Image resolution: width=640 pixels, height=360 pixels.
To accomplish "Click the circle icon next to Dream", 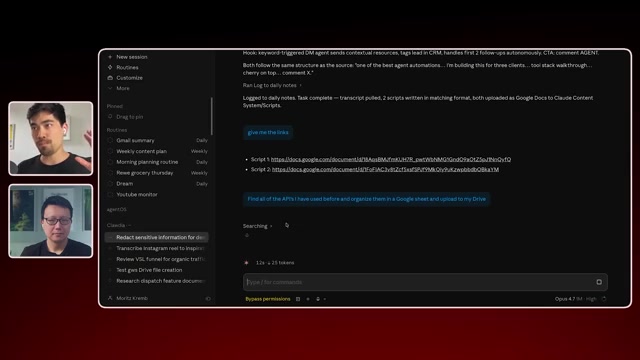I will 110,184.
